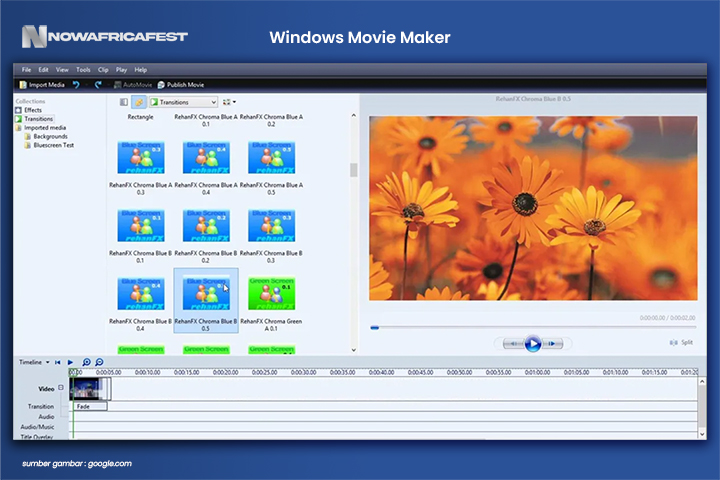Click the transitions list scroll down arrow

click(354, 350)
